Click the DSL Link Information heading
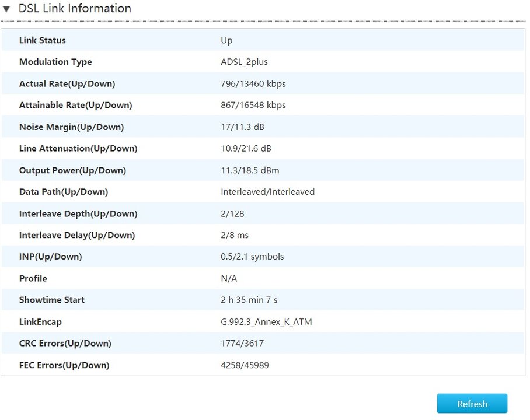The height and width of the screenshot is (420, 530). [x=75, y=9]
